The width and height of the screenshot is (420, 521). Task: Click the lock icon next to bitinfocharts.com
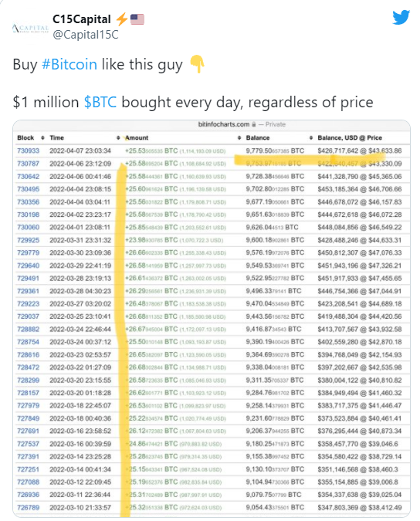(254, 124)
